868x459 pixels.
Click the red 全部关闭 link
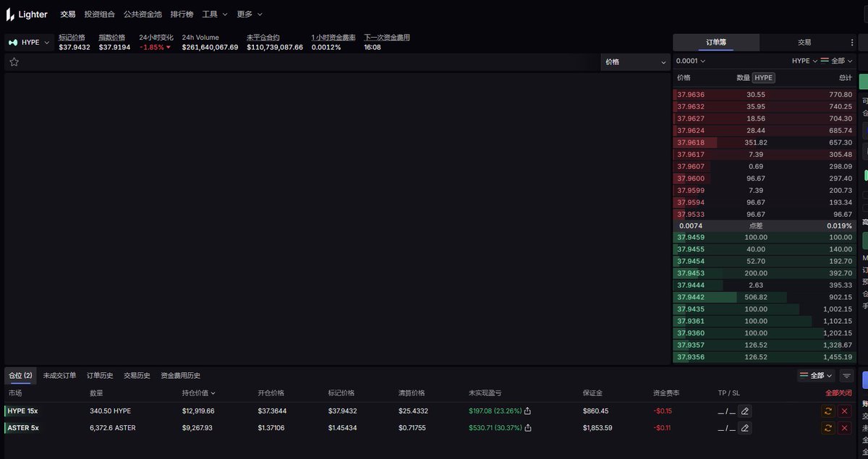(838, 393)
